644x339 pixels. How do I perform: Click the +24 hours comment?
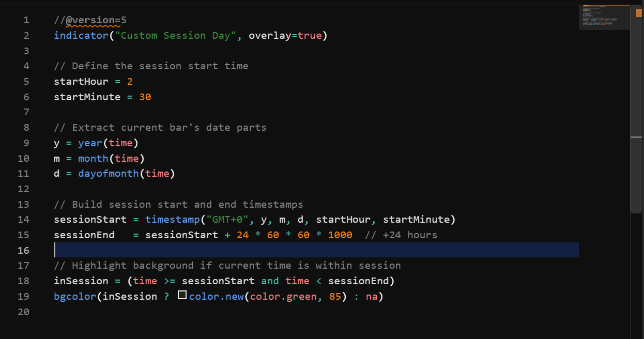(x=401, y=235)
